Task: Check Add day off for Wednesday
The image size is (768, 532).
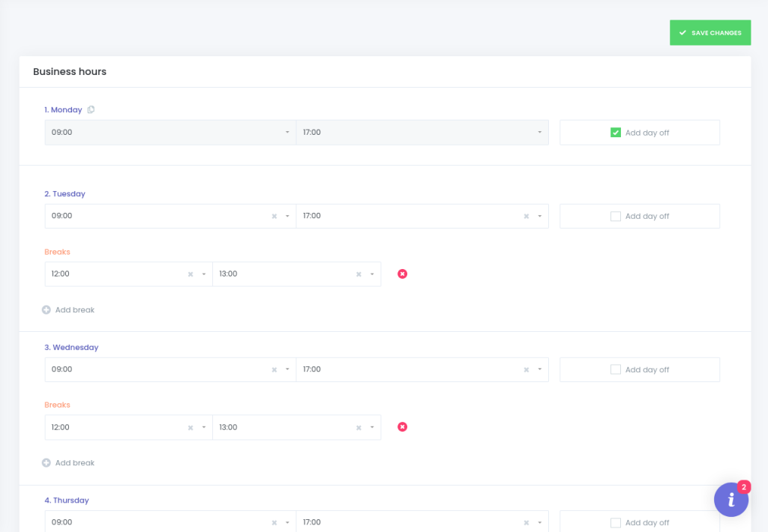Action: click(x=616, y=369)
